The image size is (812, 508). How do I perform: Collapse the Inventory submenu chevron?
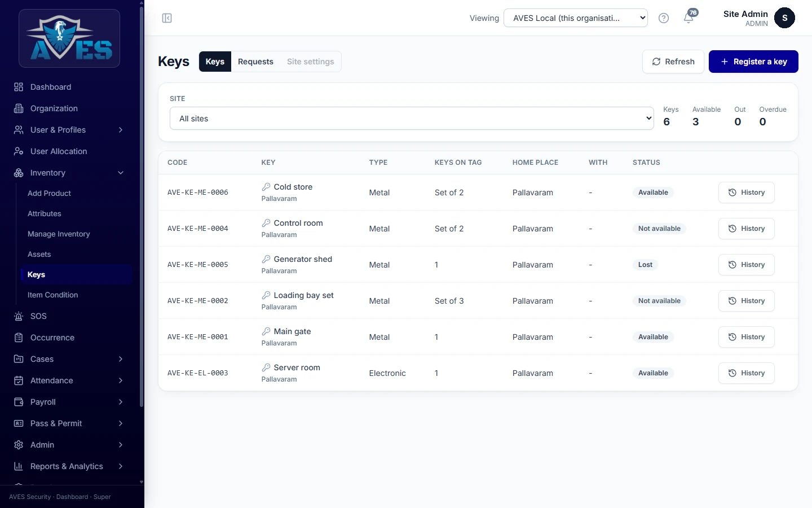[x=121, y=173]
